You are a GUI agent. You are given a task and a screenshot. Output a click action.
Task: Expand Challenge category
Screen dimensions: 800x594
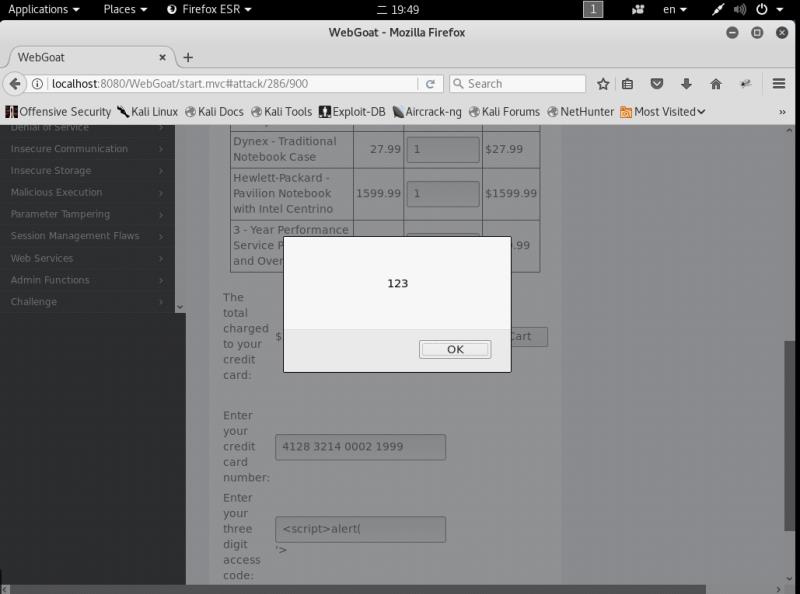pyautogui.click(x=87, y=302)
